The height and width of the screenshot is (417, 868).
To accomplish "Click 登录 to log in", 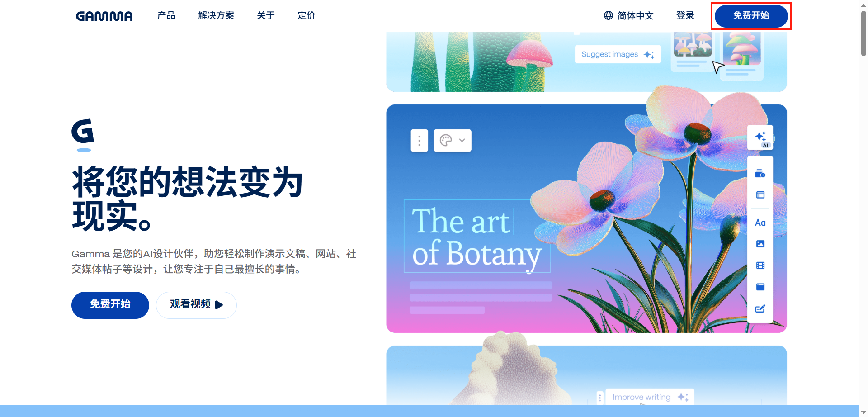I will pos(685,16).
